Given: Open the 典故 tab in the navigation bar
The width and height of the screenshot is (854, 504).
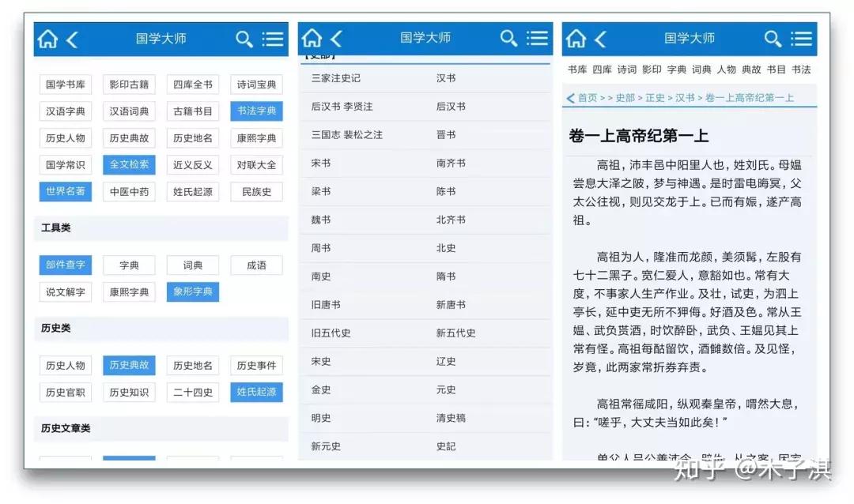Looking at the screenshot, I should click(x=751, y=70).
